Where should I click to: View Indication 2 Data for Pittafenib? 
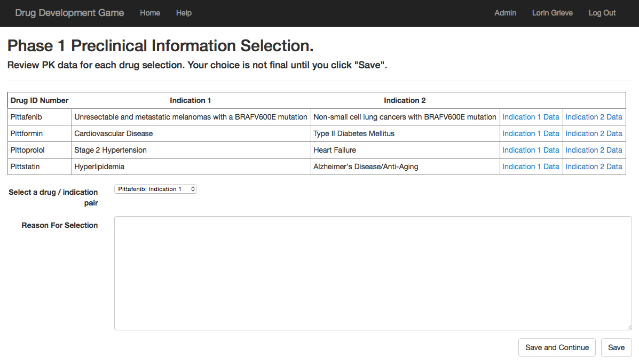click(594, 117)
